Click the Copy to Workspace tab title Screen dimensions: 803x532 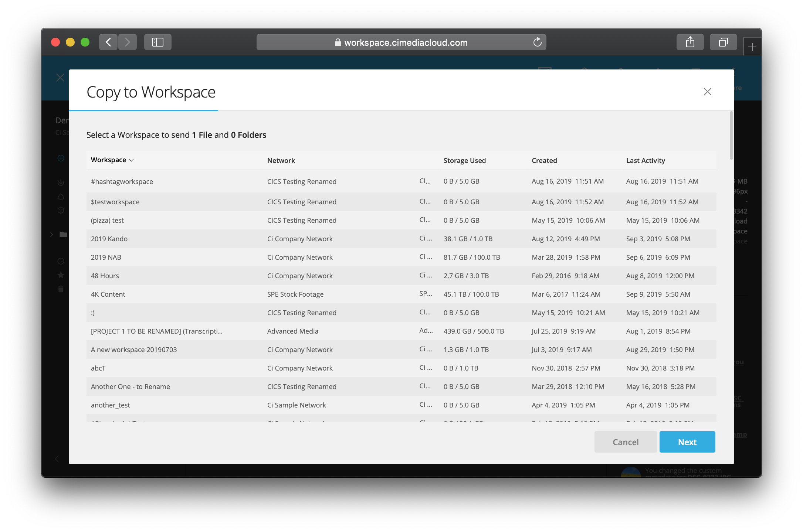click(151, 92)
